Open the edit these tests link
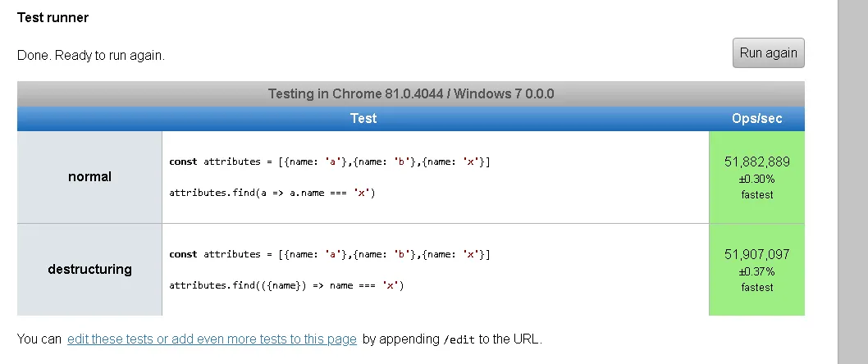Viewport: 868px width, 364px height. [212, 339]
